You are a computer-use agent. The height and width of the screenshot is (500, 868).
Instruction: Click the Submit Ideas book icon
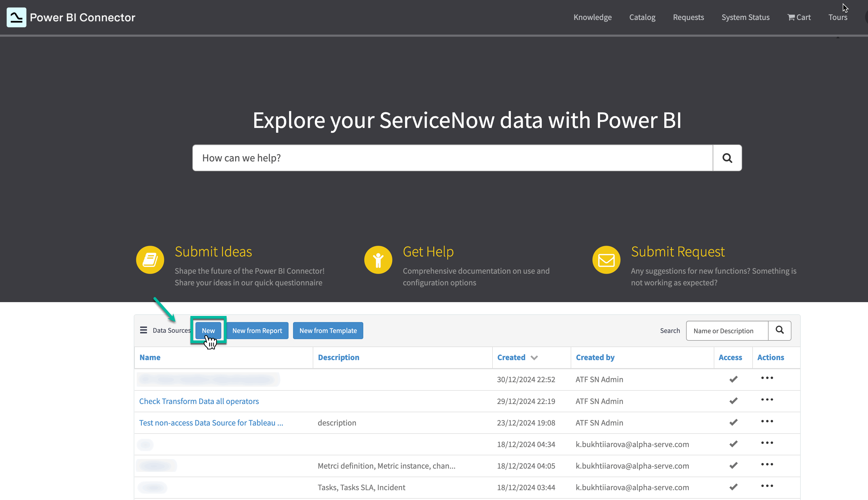(150, 260)
